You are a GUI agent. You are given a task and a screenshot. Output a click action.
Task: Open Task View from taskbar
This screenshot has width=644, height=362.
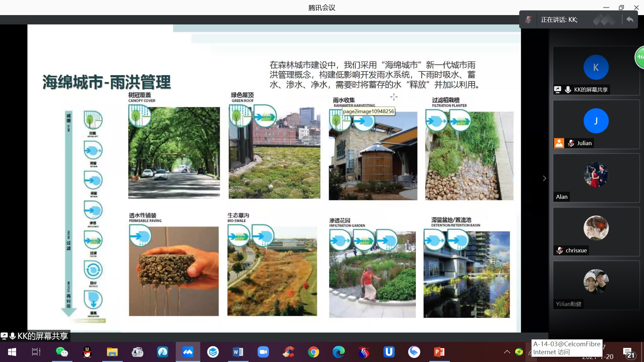click(36, 352)
